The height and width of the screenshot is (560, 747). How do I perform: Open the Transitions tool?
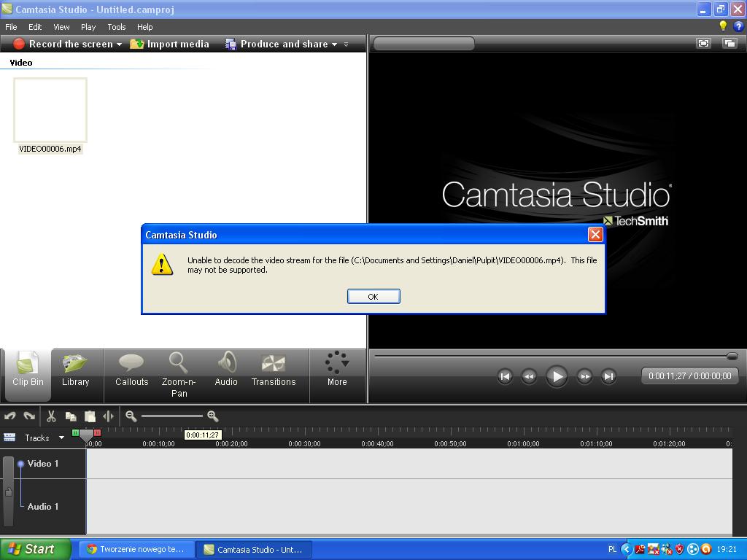point(274,370)
